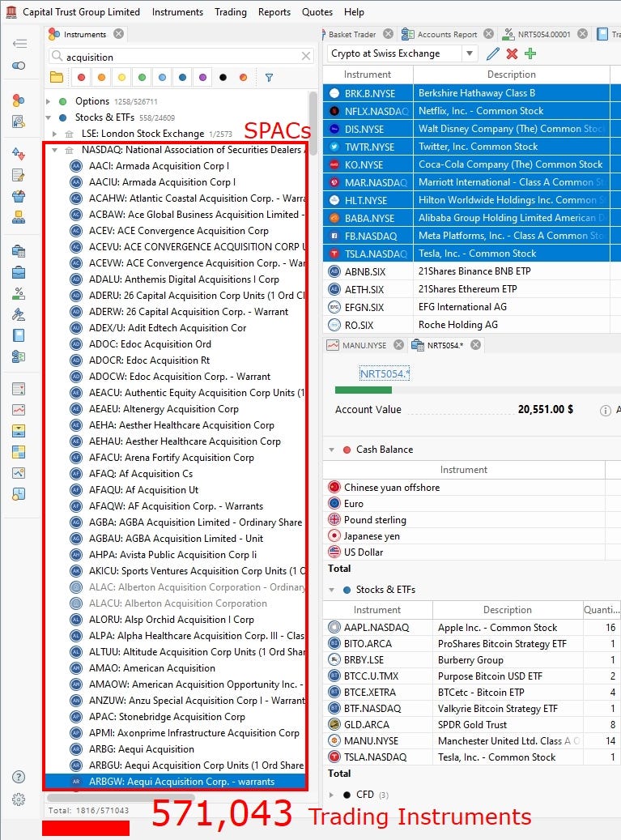
Task: Open Capital Trust Group Limited menu
Action: (81, 12)
